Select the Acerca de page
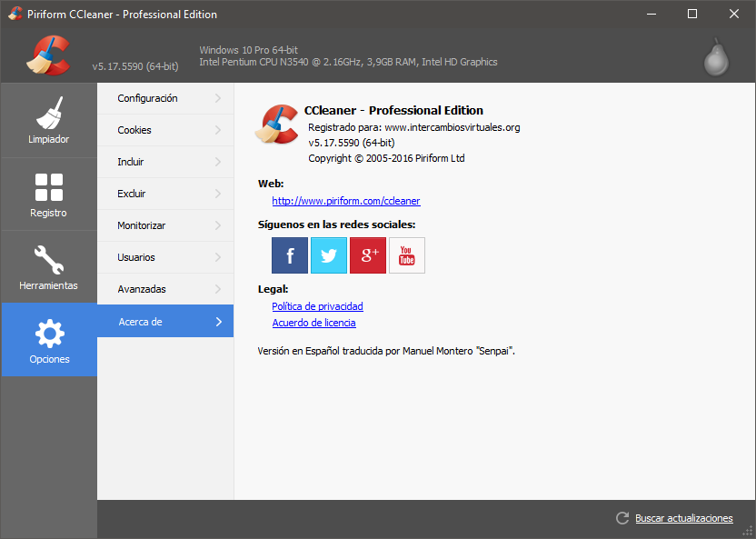756x539 pixels. point(165,321)
